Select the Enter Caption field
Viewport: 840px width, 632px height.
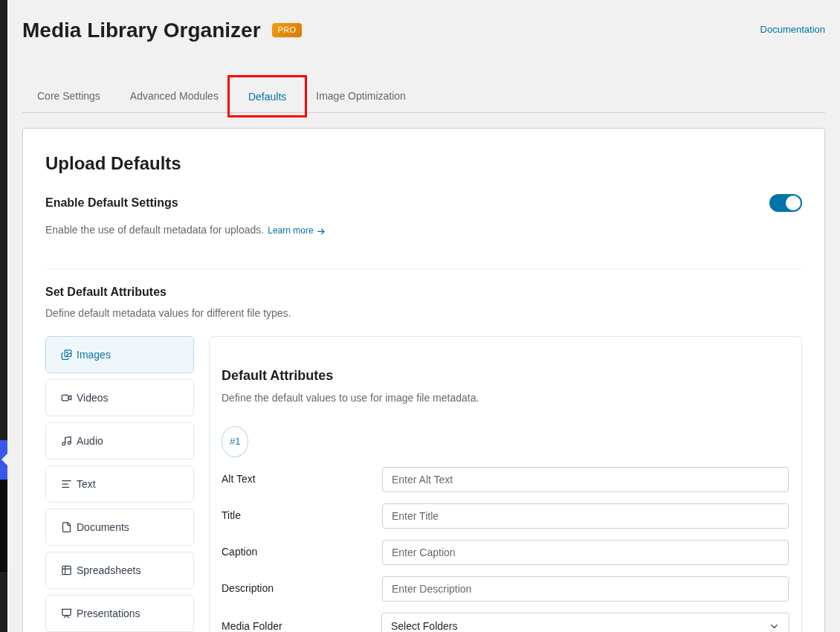585,552
